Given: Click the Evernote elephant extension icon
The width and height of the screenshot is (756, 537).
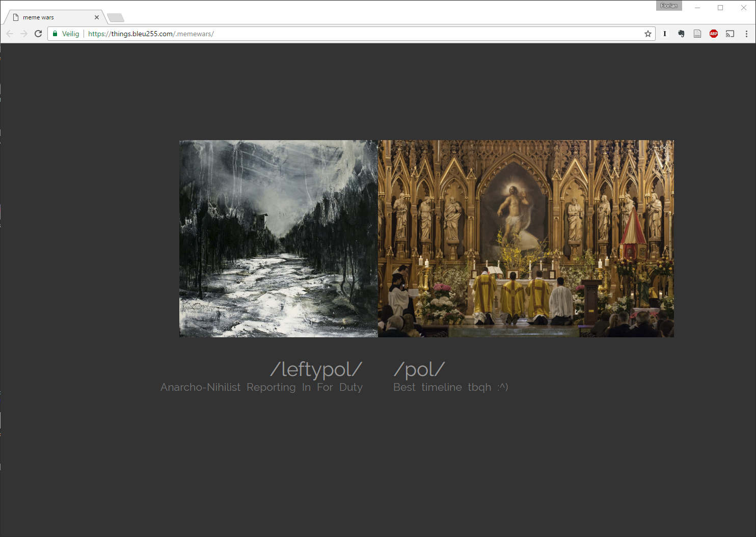Looking at the screenshot, I should (x=681, y=34).
